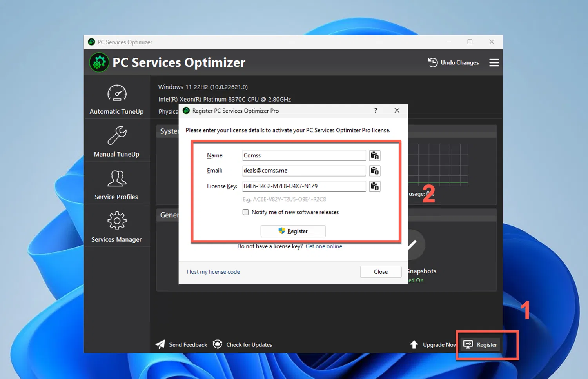Click Register in the main window's bottom bar
The height and width of the screenshot is (379, 588).
(481, 344)
